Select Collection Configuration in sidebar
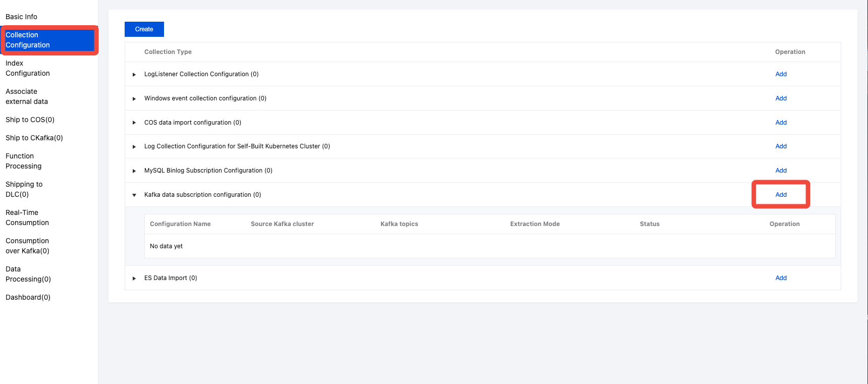 (x=49, y=40)
